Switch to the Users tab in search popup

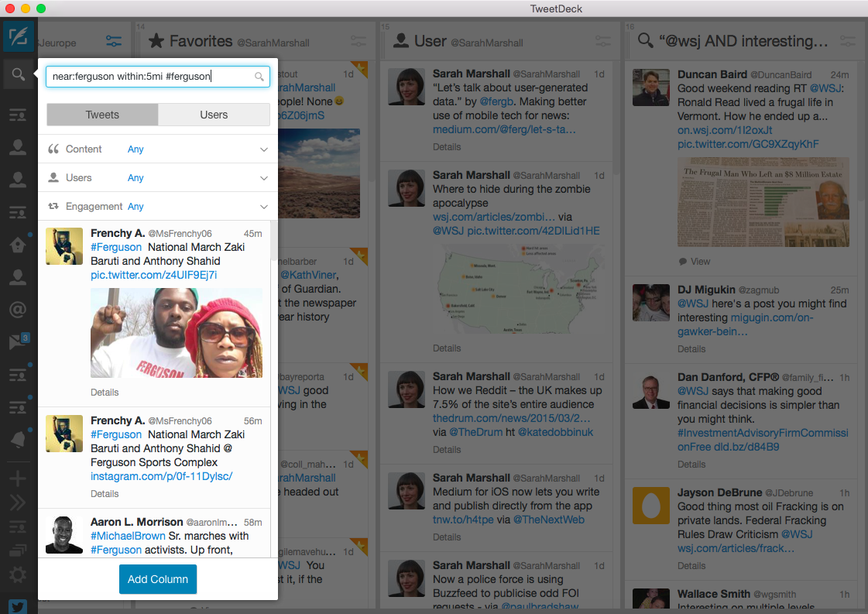[x=214, y=115]
